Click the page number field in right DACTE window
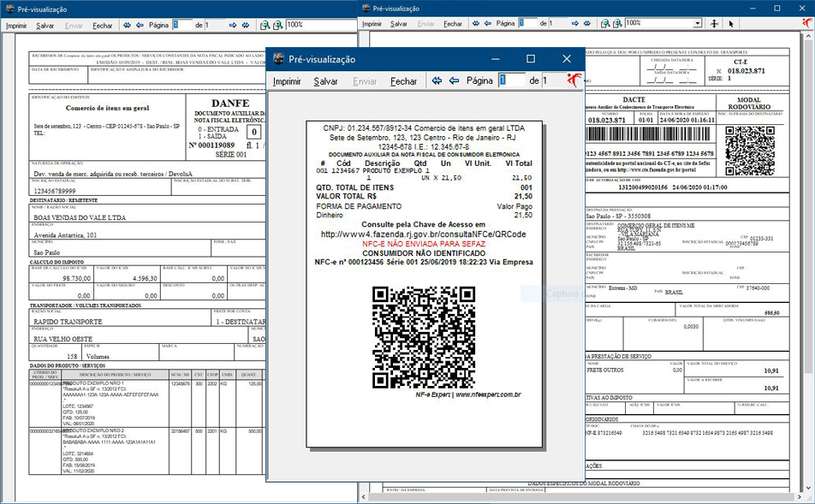The height and width of the screenshot is (504, 815). (527, 23)
